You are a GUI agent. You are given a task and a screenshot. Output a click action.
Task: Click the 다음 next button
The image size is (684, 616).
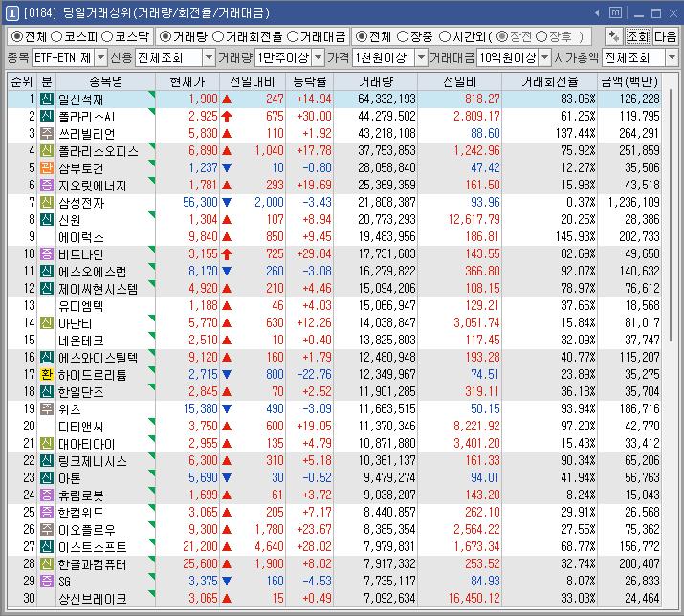[665, 36]
